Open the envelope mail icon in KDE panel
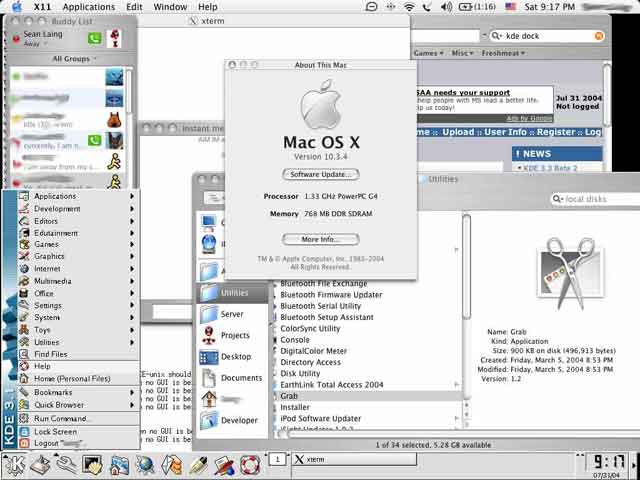640x480 pixels. coord(171,465)
